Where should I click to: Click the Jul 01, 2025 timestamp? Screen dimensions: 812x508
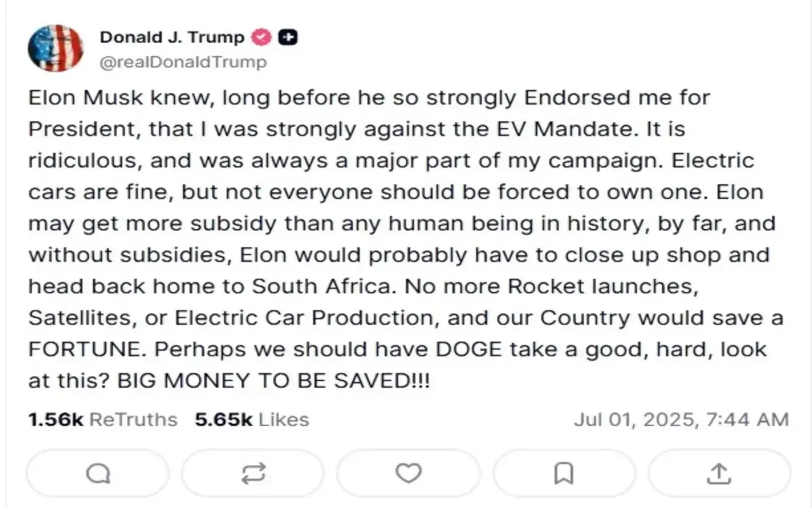(681, 420)
